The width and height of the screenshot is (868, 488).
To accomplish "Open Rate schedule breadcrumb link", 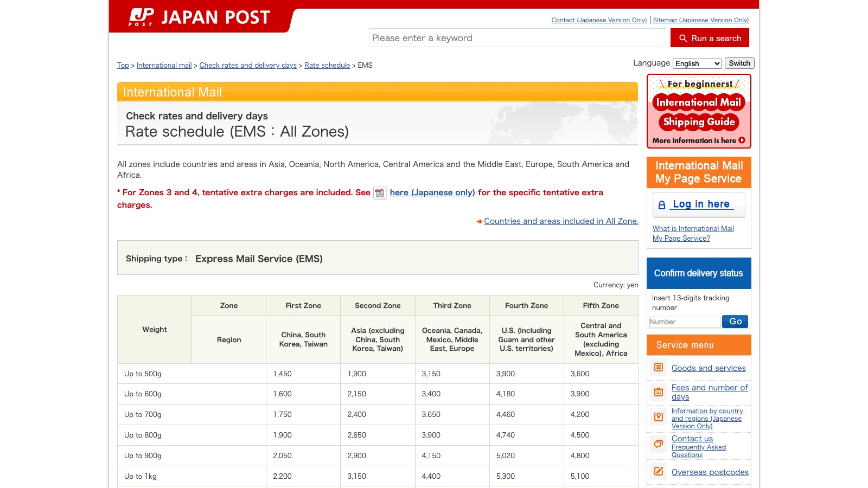I will pyautogui.click(x=327, y=65).
